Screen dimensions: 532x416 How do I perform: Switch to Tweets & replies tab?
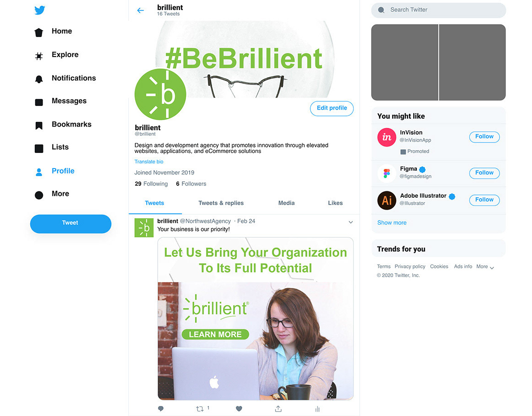(221, 203)
